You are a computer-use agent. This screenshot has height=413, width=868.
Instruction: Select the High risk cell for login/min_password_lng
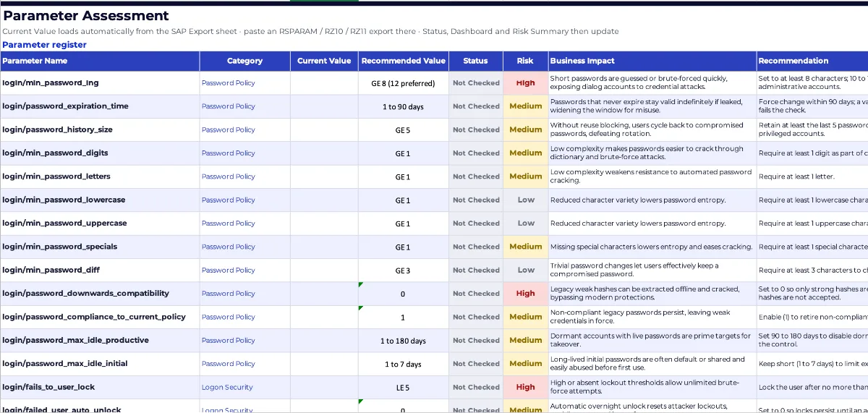pyautogui.click(x=526, y=83)
